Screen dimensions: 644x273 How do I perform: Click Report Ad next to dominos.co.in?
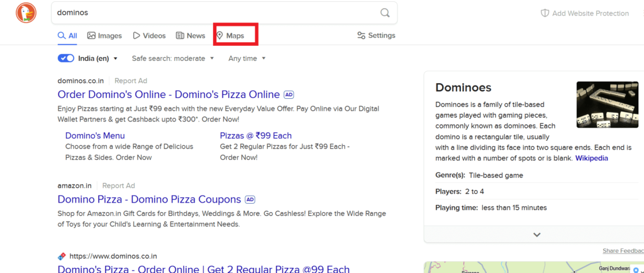coord(131,81)
